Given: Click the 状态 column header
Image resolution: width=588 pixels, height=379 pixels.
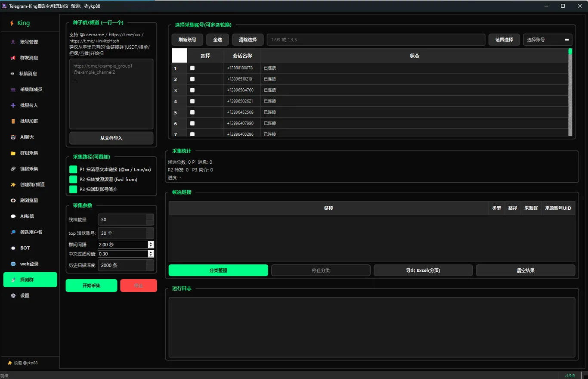Looking at the screenshot, I should 415,56.
